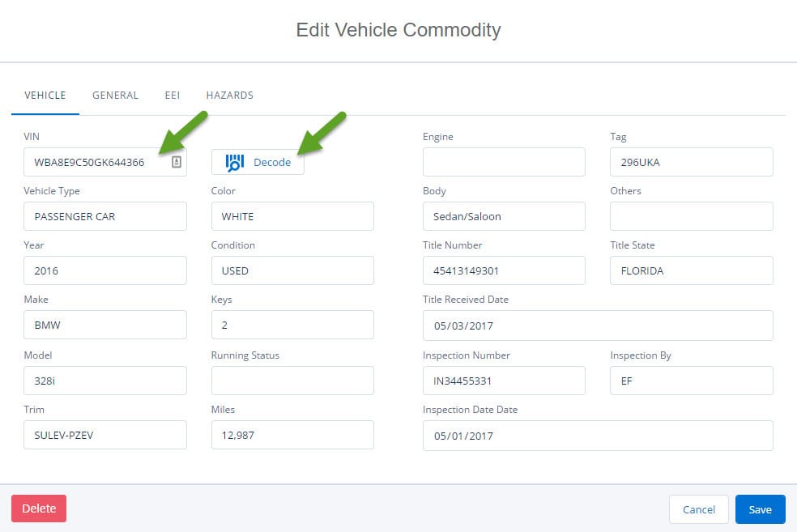The image size is (797, 532).
Task: Click the empty Running Status field
Action: pyautogui.click(x=292, y=381)
